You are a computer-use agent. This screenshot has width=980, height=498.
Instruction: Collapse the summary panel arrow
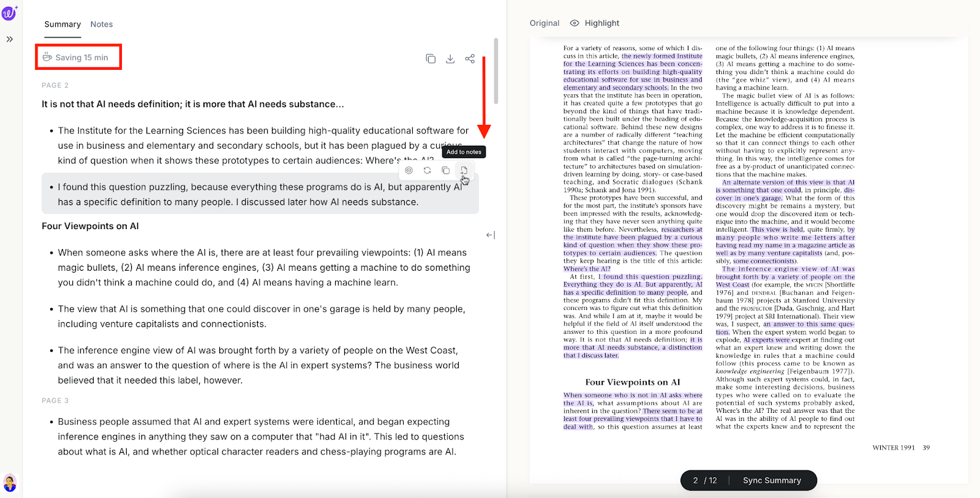coord(491,235)
